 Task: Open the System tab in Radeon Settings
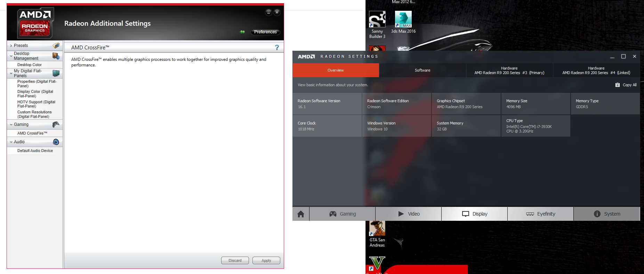(607, 214)
